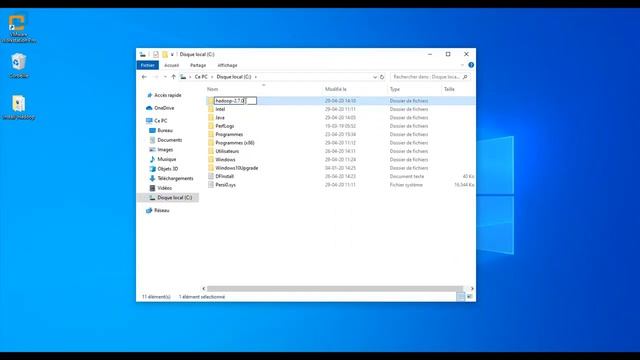Click the Intel folder icon
The image size is (640, 360).
pyautogui.click(x=211, y=109)
